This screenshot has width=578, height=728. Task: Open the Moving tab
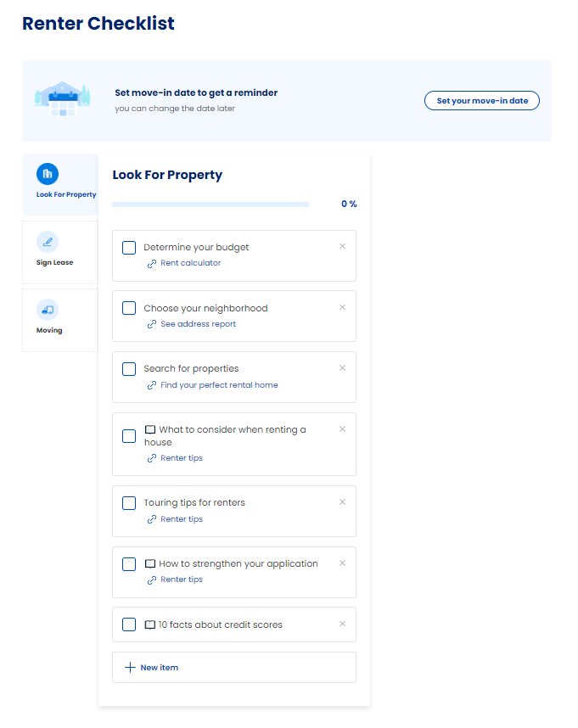click(60, 321)
